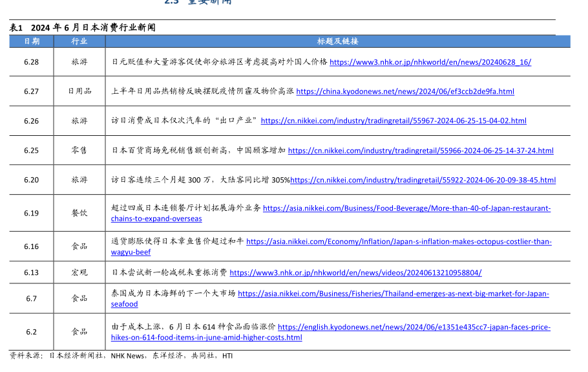This screenshot has height=372, width=588.
Task: Click the 餐饮 industry cell
Action: point(79,213)
